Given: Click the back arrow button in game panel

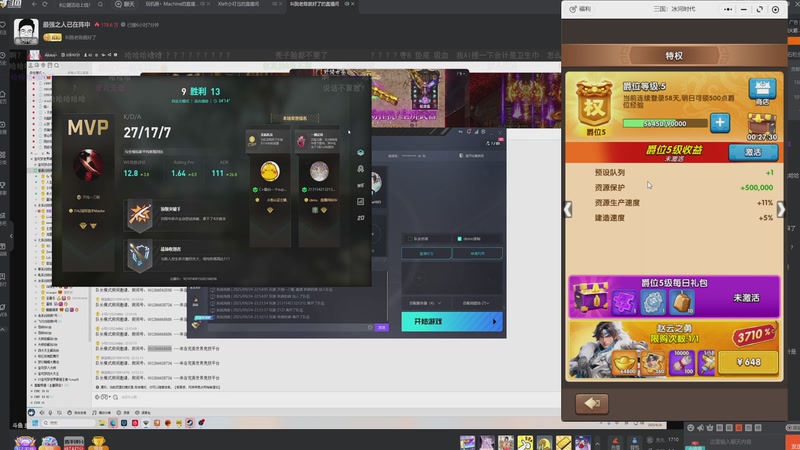Looking at the screenshot, I should tap(592, 404).
